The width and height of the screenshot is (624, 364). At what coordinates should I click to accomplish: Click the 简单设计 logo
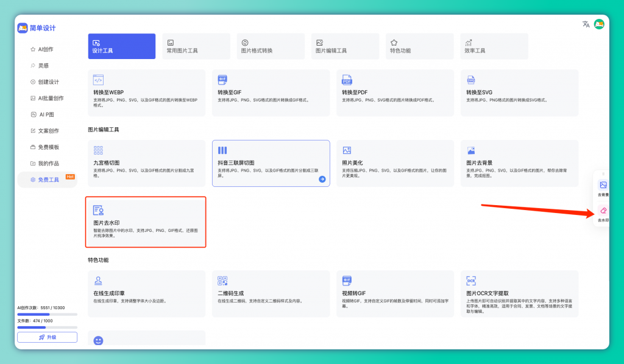[x=37, y=28]
